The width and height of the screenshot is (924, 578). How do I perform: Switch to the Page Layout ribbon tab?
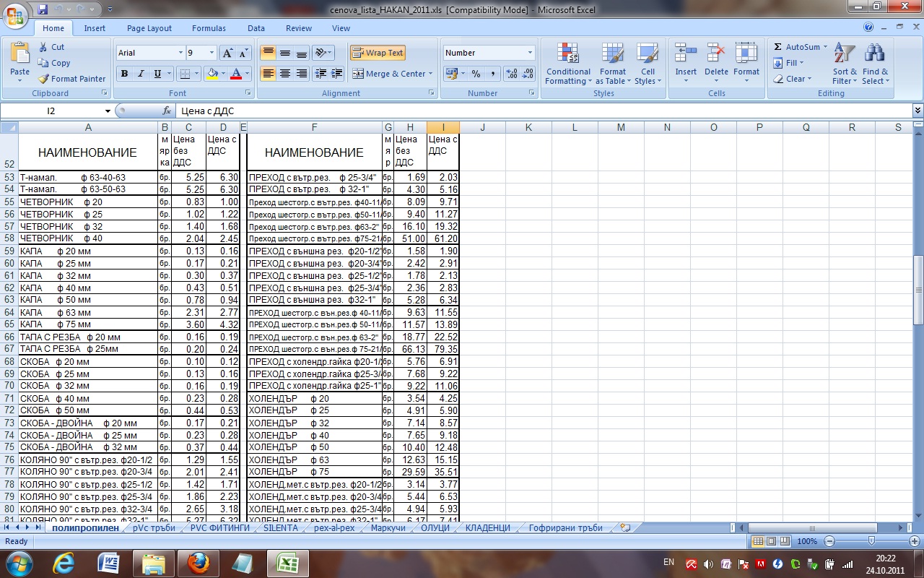[x=149, y=28]
